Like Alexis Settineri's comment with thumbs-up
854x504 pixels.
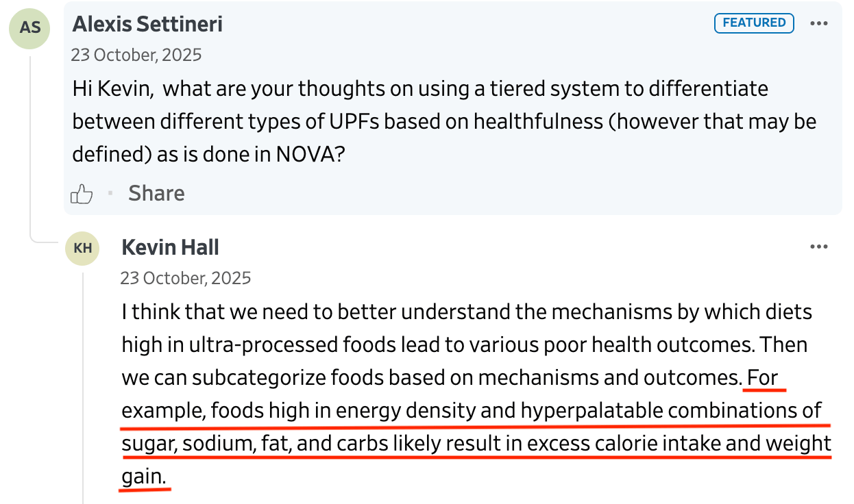tap(82, 194)
